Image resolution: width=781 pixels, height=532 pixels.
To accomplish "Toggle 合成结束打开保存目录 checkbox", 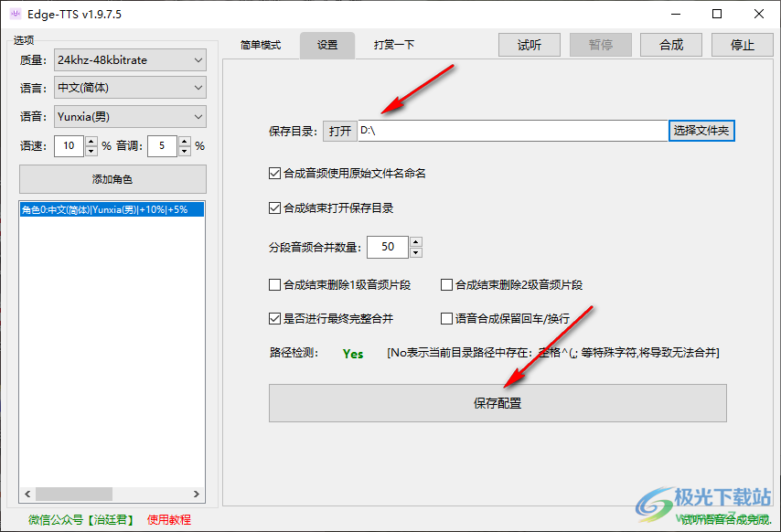I will (x=274, y=208).
